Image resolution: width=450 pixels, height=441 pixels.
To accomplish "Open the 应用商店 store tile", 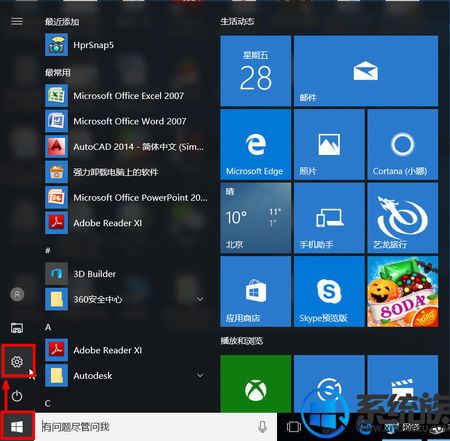I will pos(256,291).
